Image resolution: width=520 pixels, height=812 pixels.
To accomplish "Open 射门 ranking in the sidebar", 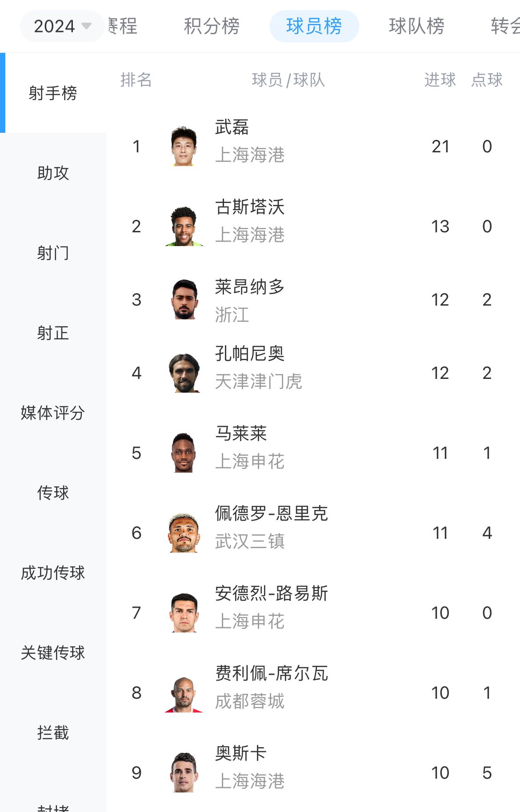I will tap(53, 253).
